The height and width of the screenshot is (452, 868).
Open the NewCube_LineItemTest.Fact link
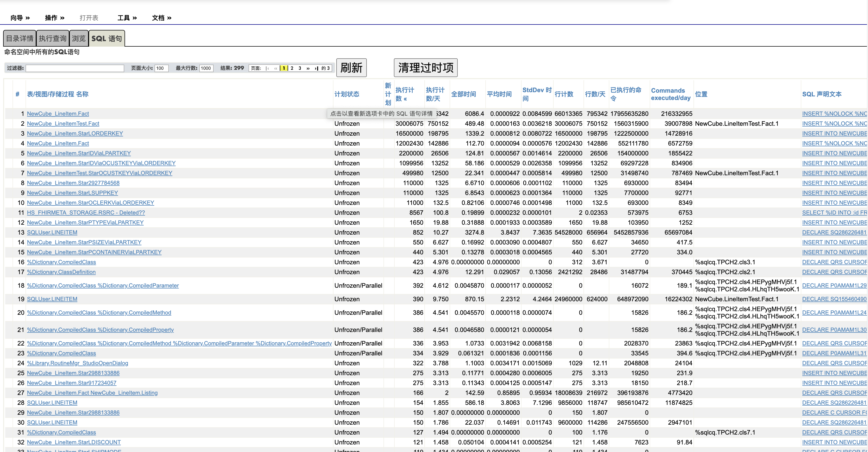(x=63, y=124)
